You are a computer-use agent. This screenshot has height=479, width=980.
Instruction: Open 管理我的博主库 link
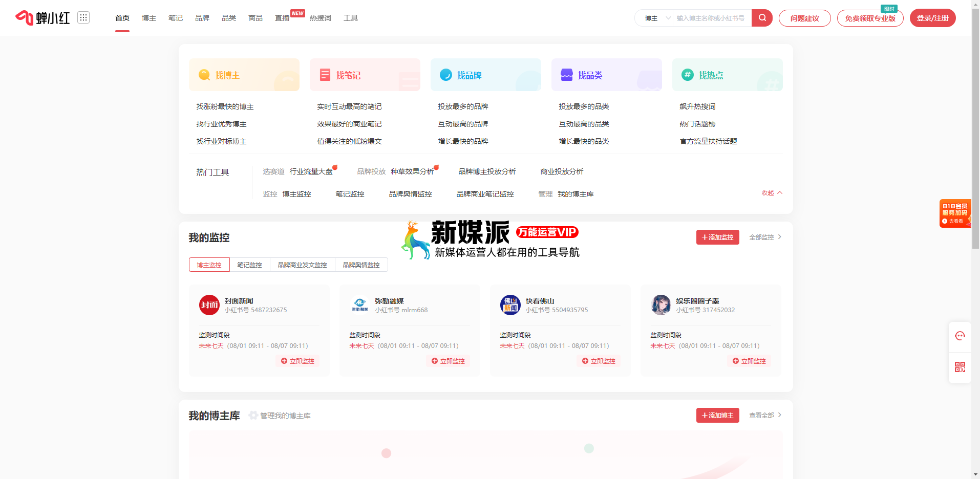click(286, 416)
